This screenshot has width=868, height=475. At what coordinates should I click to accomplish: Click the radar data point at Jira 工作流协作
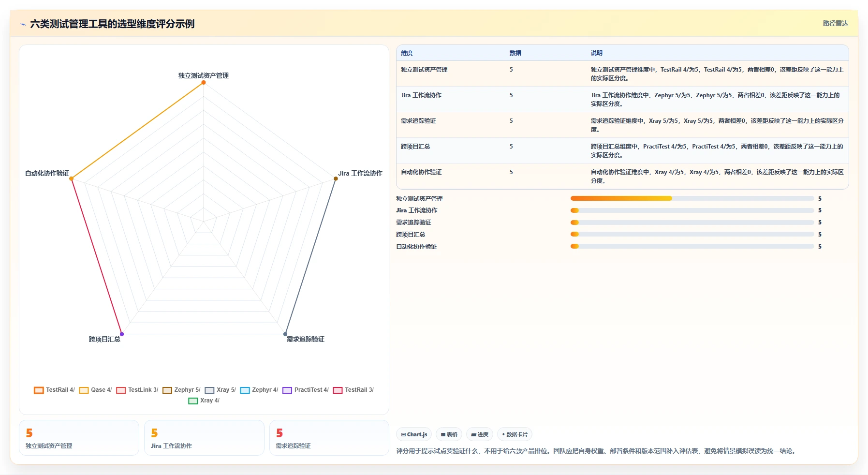[x=336, y=178]
